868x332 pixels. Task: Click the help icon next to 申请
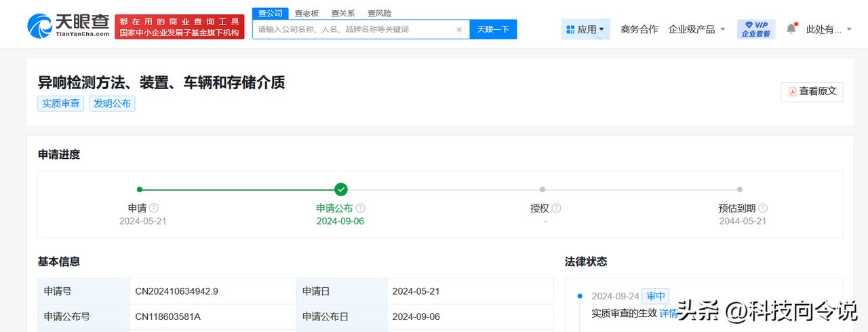(154, 208)
